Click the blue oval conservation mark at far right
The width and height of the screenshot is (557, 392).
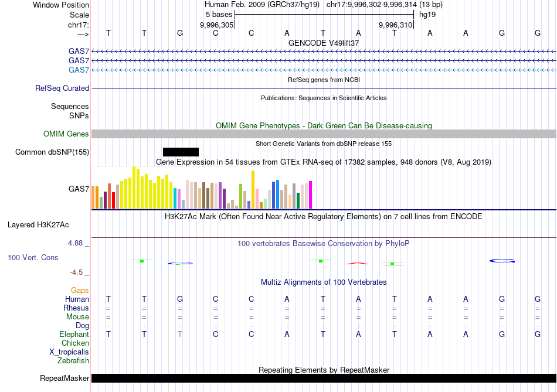click(x=502, y=261)
